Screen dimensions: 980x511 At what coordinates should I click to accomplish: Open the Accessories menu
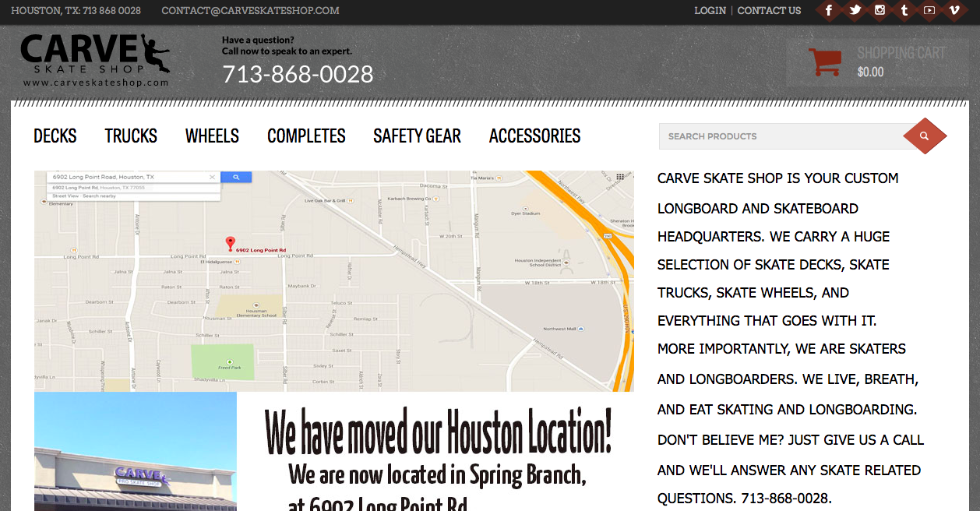click(x=534, y=136)
